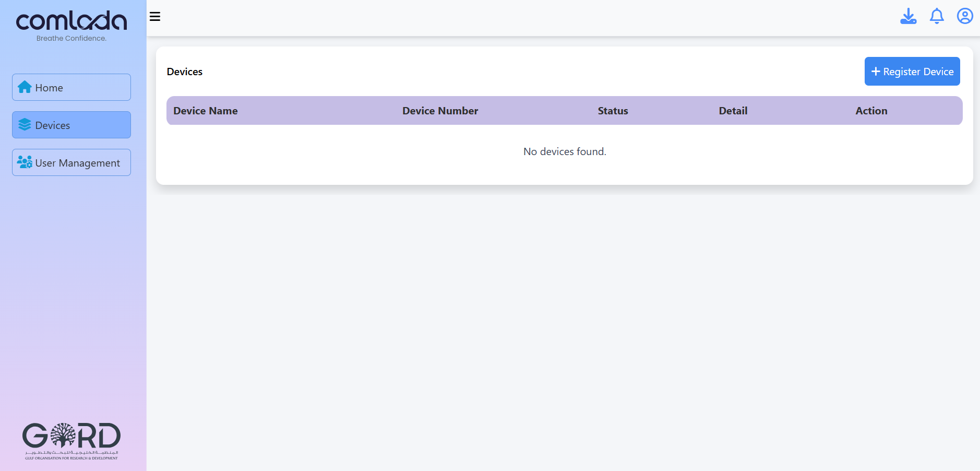Select the User Management group icon

24,162
